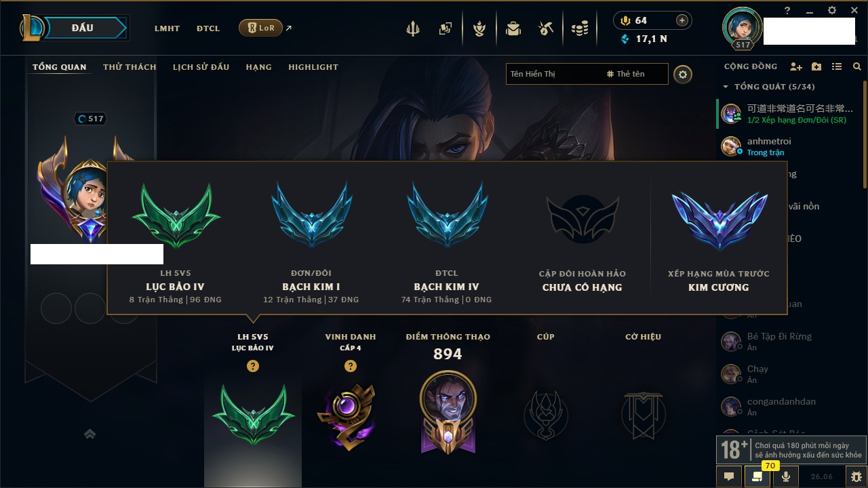Viewport: 868px width, 488px height.
Task: Click the Tên Hiển Thị search field
Action: tap(556, 74)
